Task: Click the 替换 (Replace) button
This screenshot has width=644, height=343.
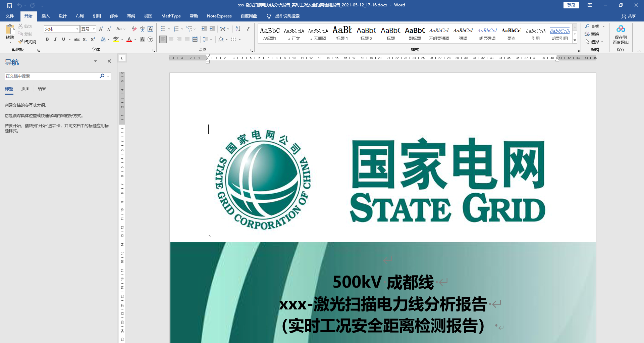Action: [x=592, y=34]
